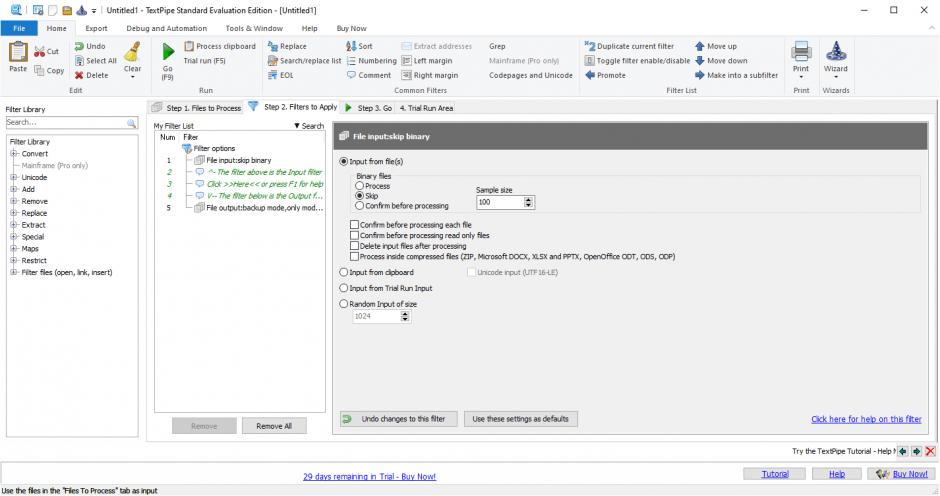940x496 pixels.
Task: Expand the Maps library node
Action: point(13,248)
